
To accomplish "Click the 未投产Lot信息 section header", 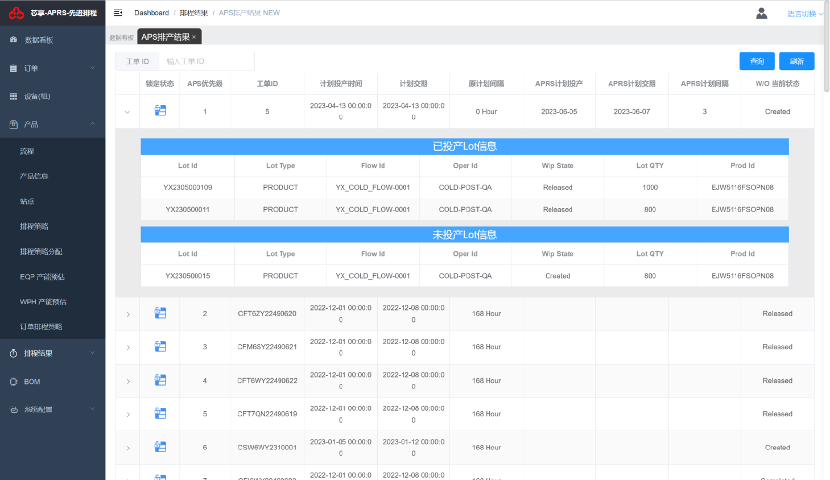I will coord(465,235).
